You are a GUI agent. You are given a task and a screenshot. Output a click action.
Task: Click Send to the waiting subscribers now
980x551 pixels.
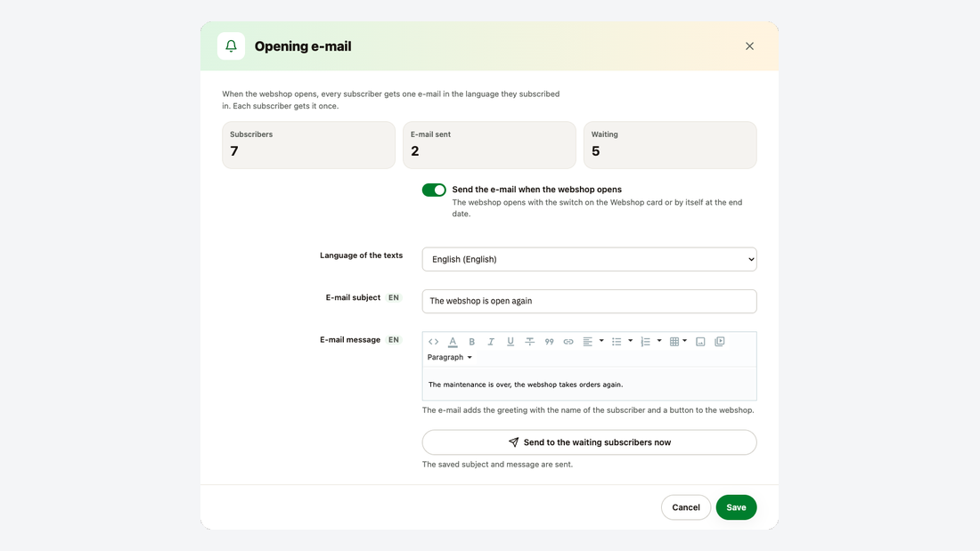click(x=590, y=442)
